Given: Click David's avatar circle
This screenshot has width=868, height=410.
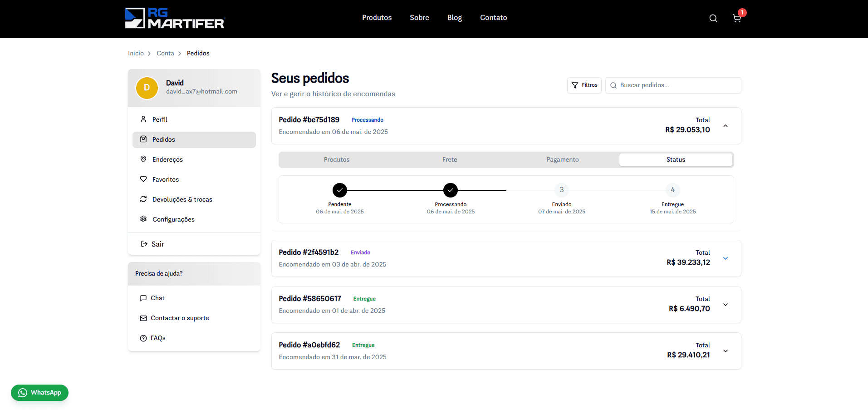Looking at the screenshot, I should (x=147, y=88).
